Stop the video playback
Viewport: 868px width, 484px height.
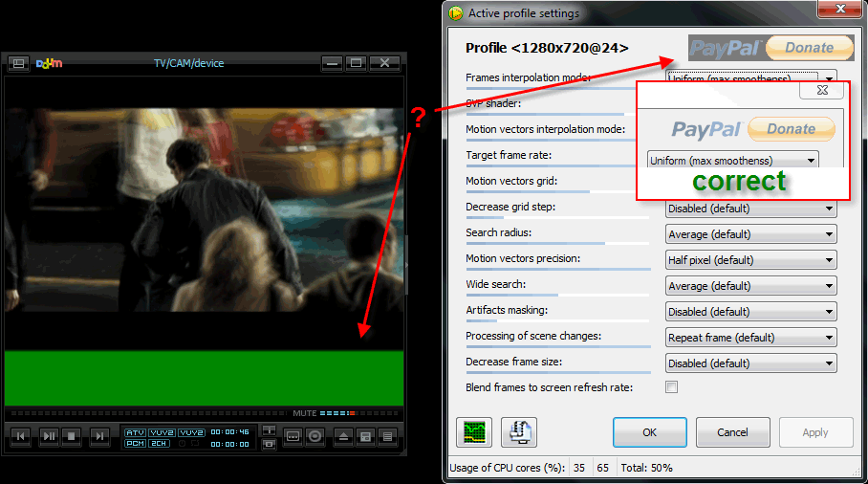(x=71, y=436)
